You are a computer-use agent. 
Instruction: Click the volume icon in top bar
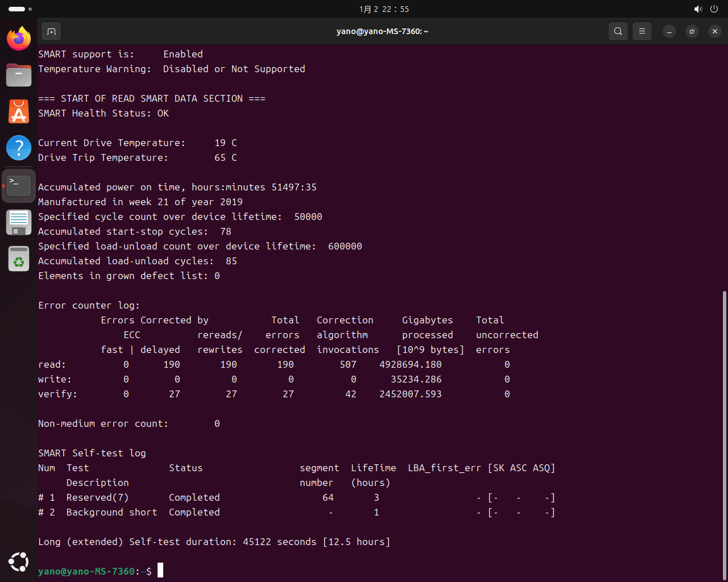698,9
